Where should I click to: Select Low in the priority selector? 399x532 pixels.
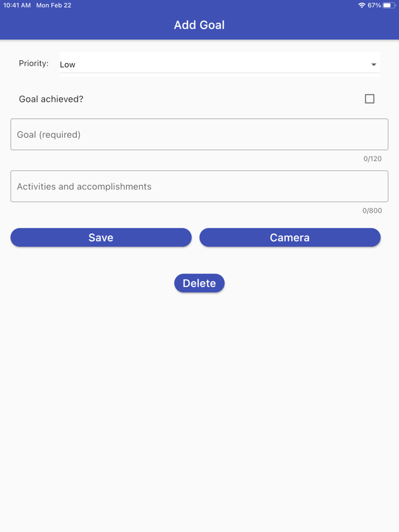pyautogui.click(x=67, y=64)
